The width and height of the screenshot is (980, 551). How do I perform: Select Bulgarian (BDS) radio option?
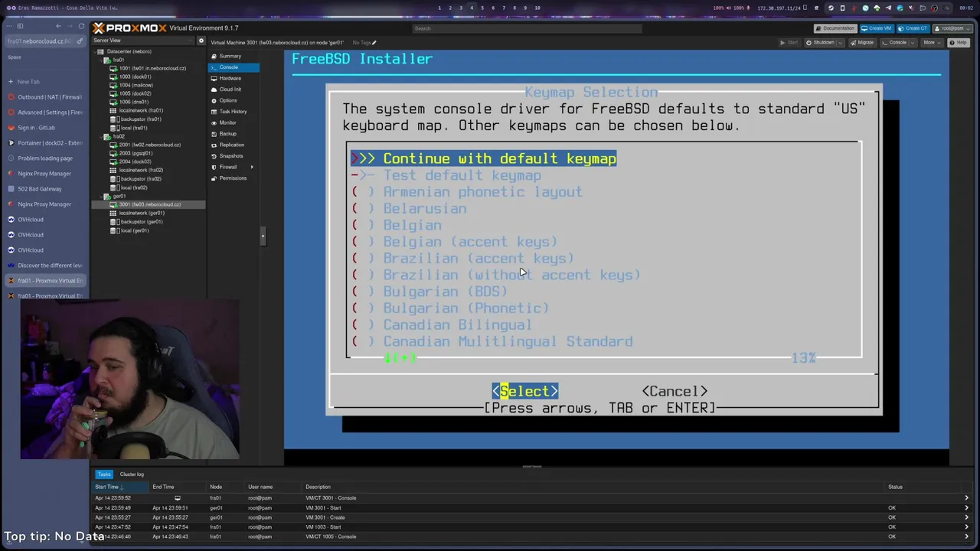click(364, 292)
